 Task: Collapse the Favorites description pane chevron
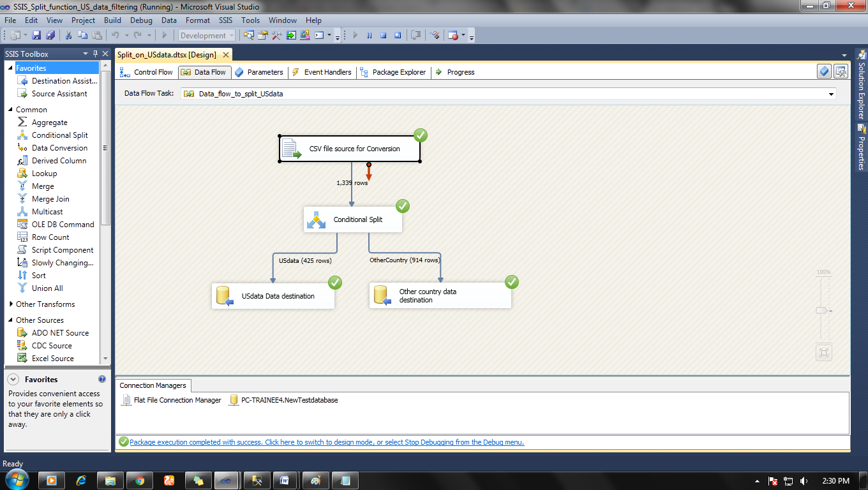(x=13, y=379)
